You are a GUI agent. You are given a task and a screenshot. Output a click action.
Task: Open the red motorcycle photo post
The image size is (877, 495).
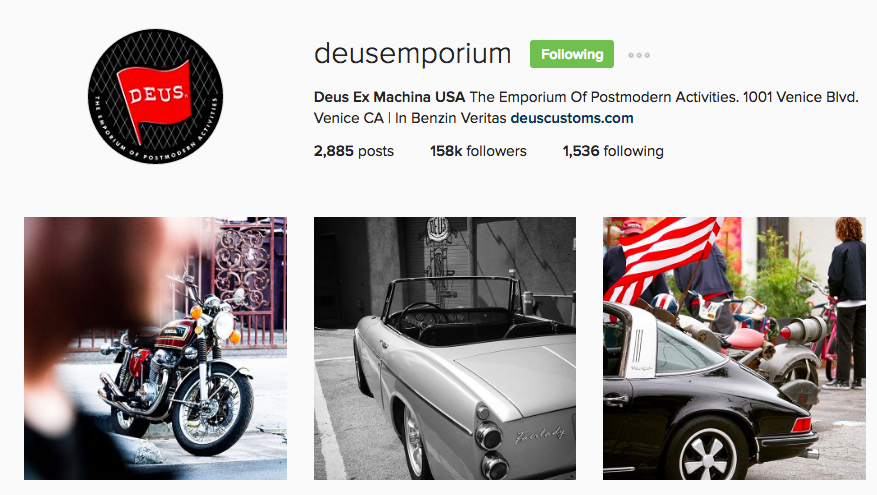pyautogui.click(x=155, y=348)
